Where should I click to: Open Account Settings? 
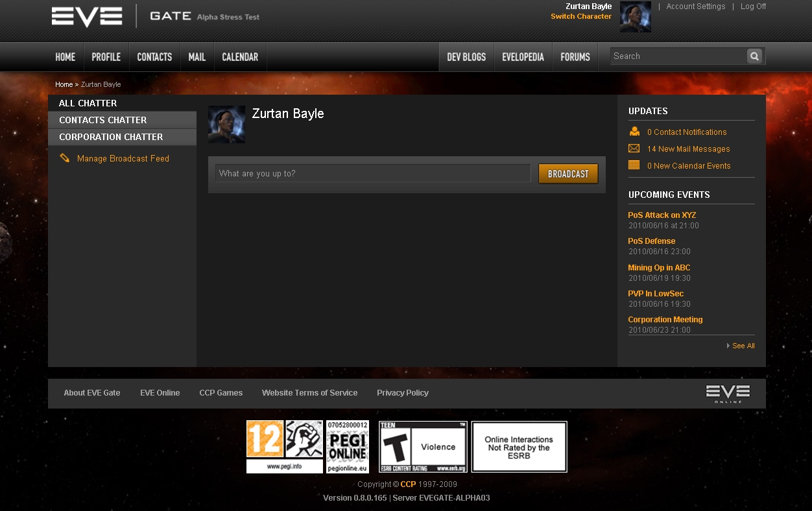696,6
